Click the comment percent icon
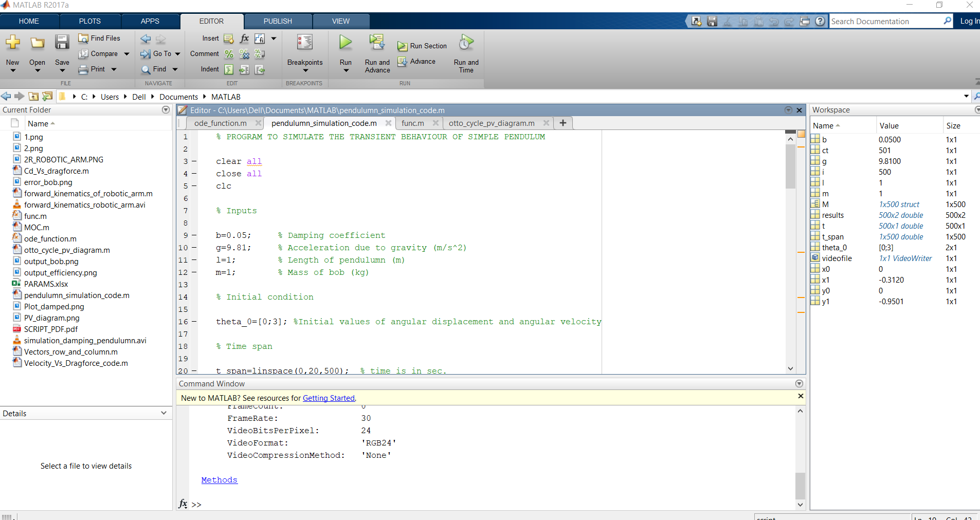Screen dimensions: 980x520 point(229,54)
